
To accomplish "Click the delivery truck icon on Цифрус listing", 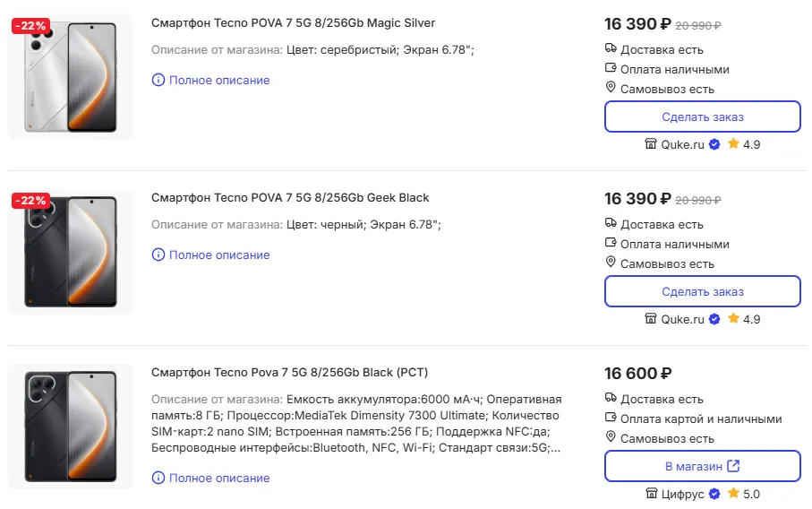I will coord(611,399).
